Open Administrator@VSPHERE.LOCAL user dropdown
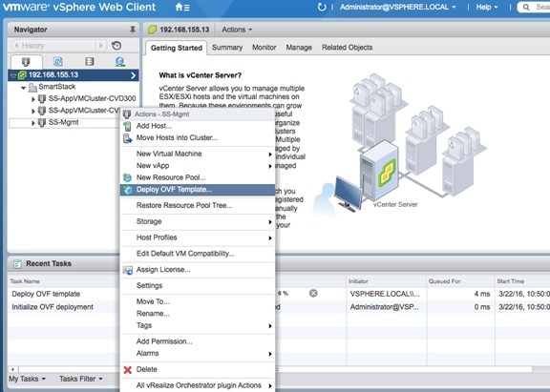550x392 pixels. click(x=398, y=7)
